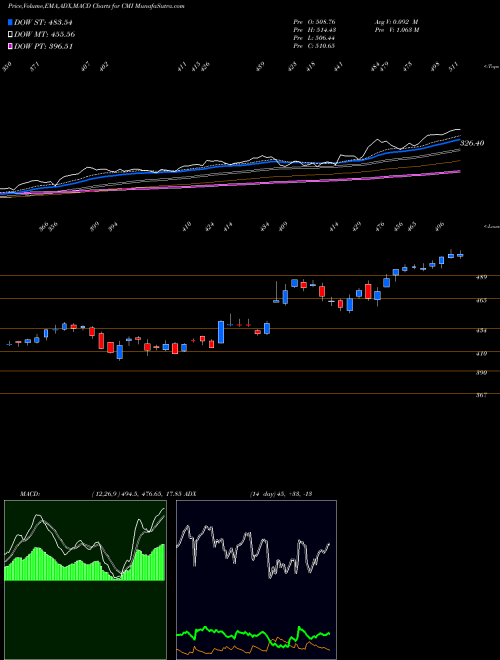
Task: Click the MACD: heading label
Action: pyautogui.click(x=29, y=494)
